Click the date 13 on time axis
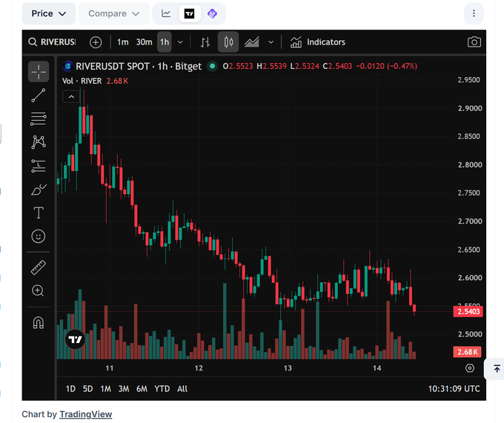 coord(288,368)
